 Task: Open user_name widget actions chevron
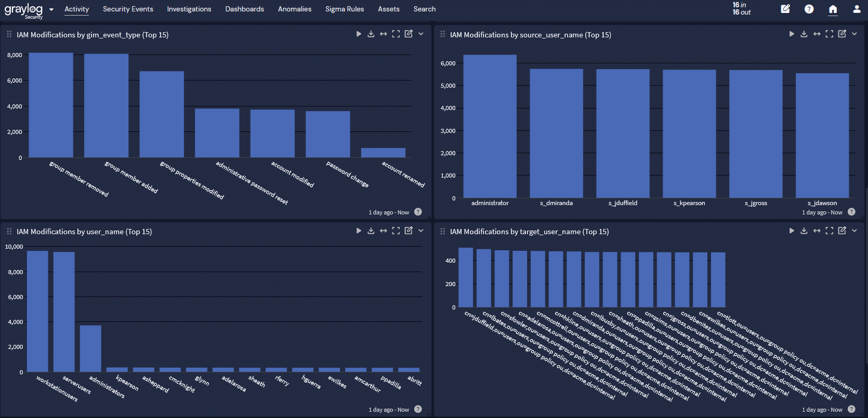(421, 231)
